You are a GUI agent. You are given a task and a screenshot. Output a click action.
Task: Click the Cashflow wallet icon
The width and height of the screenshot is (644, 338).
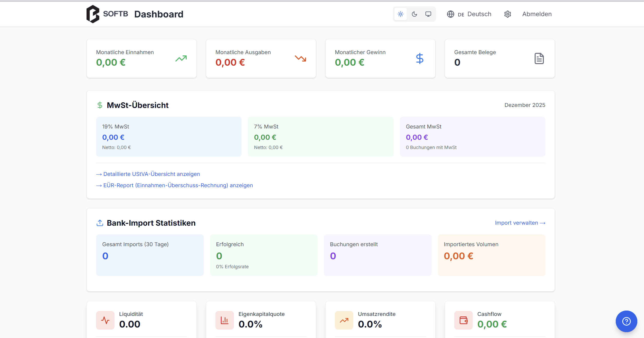click(463, 320)
